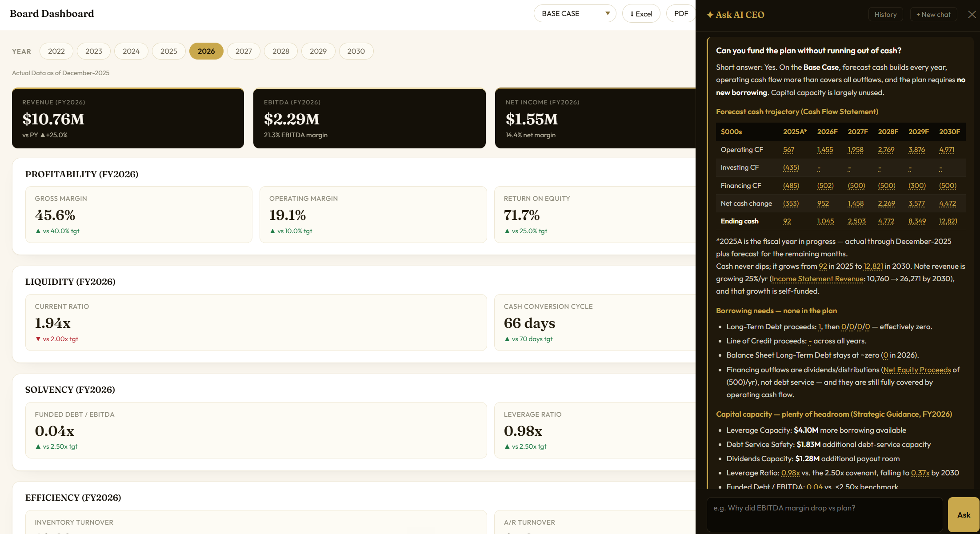Click the dashboard Leverage Ratio 0.98x card
Viewport: 980px width, 534px height.
click(x=595, y=430)
